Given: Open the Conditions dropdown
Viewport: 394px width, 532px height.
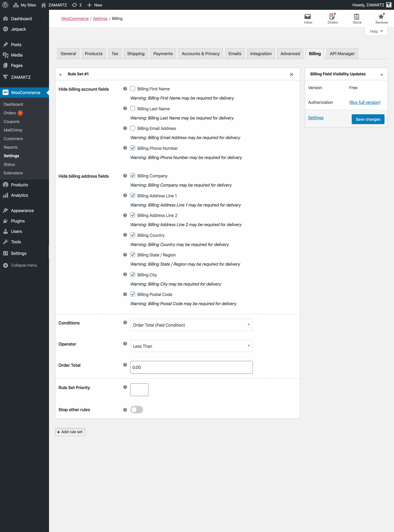Looking at the screenshot, I should click(191, 325).
